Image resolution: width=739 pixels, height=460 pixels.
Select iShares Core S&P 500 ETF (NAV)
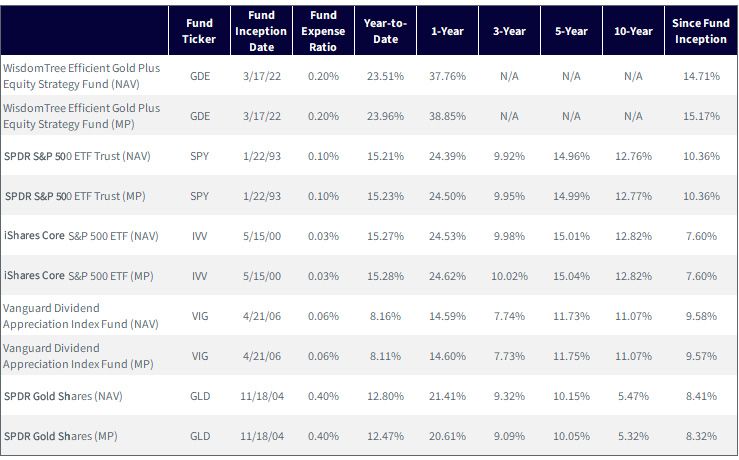click(x=81, y=236)
